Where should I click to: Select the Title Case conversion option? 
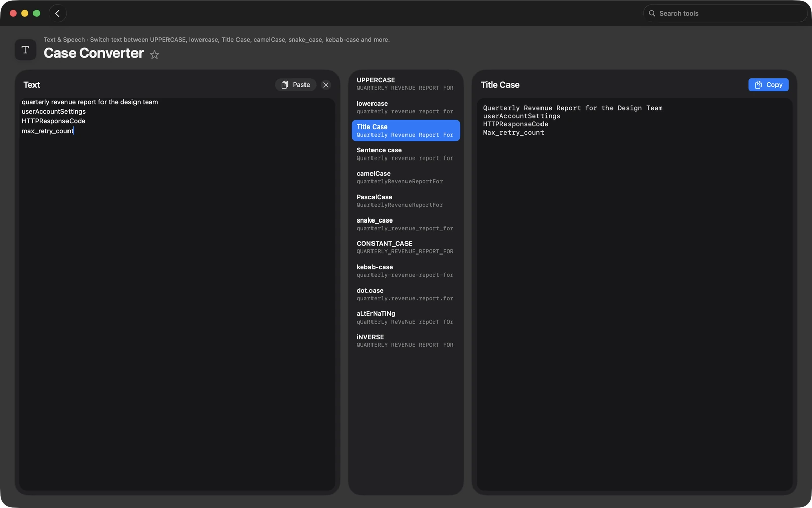tap(406, 131)
